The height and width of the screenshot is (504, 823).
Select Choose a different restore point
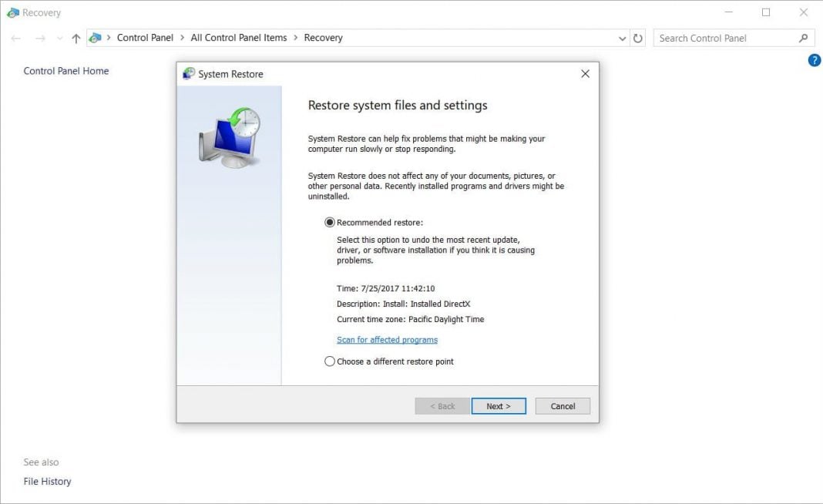point(330,361)
